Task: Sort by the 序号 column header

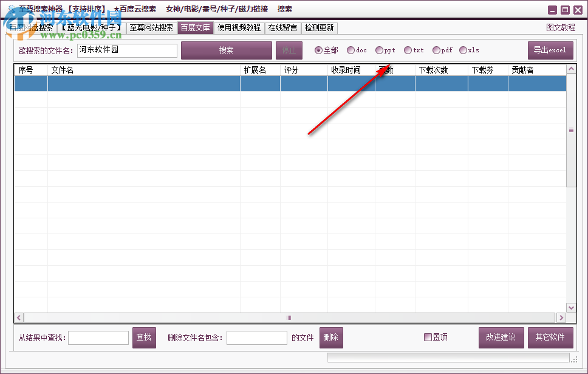Action: (31, 70)
